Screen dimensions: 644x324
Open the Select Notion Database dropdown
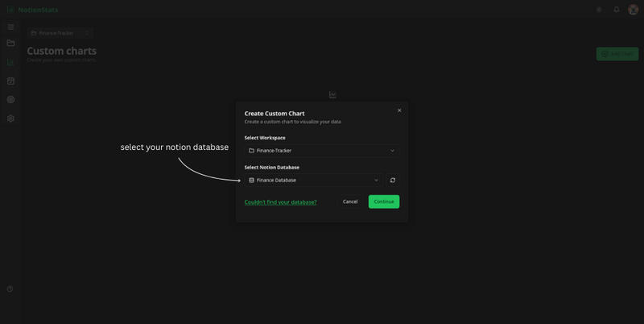pos(313,180)
